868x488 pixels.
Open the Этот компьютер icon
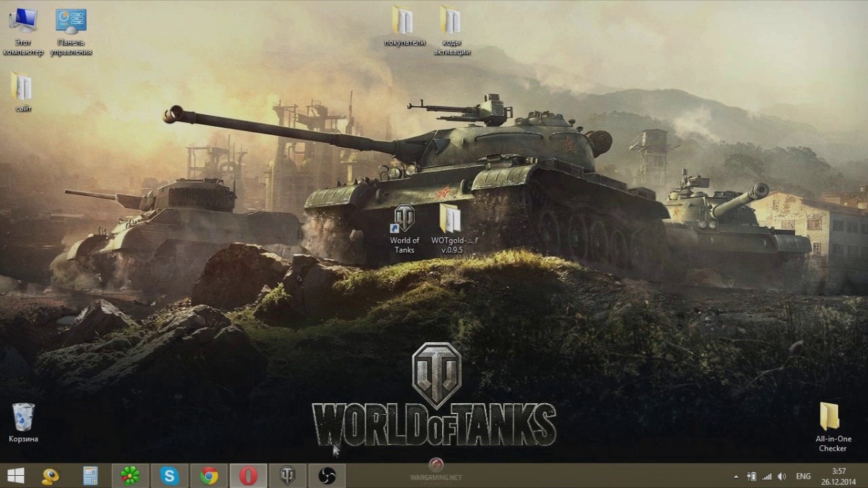[23, 31]
